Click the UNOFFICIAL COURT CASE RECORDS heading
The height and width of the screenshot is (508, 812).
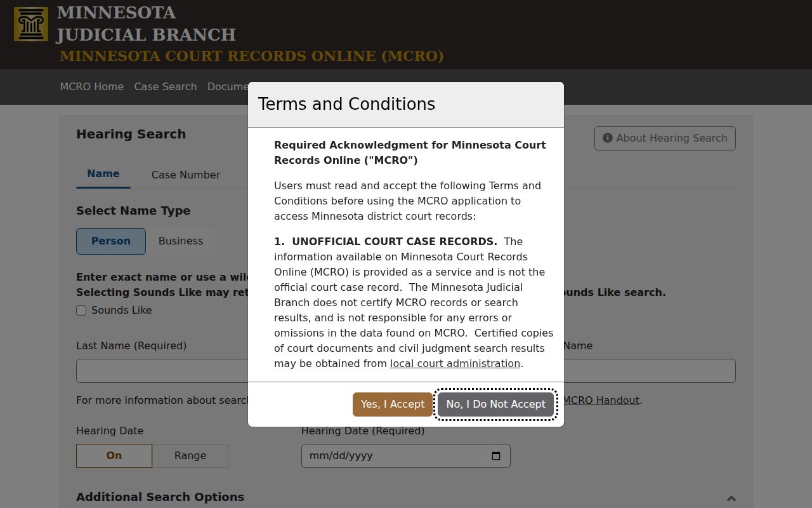click(x=395, y=242)
